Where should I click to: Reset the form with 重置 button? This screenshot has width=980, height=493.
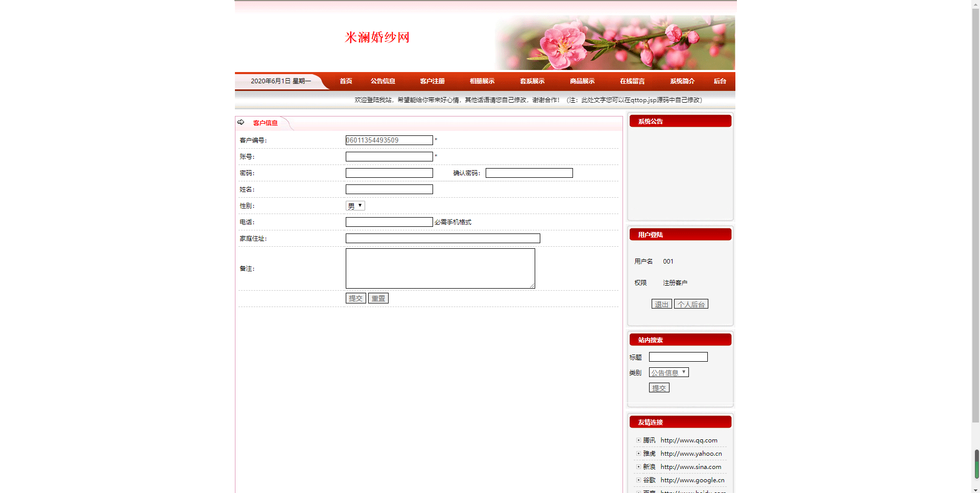point(378,298)
